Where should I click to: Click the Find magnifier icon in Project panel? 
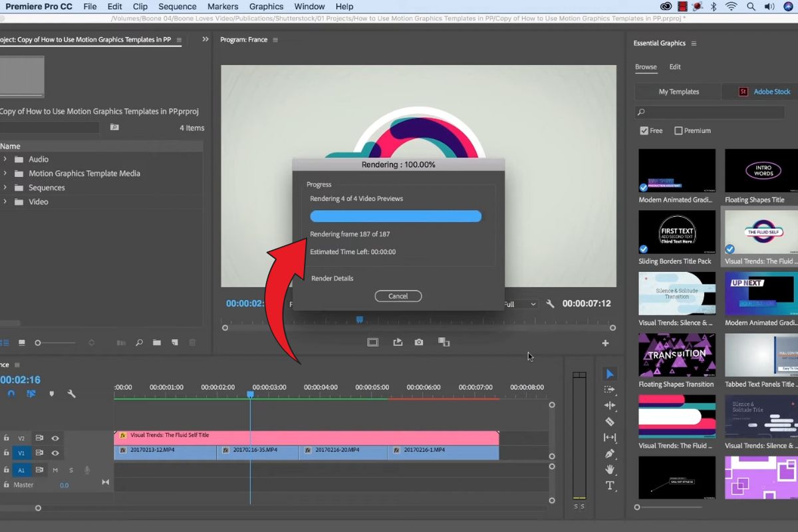pos(139,342)
